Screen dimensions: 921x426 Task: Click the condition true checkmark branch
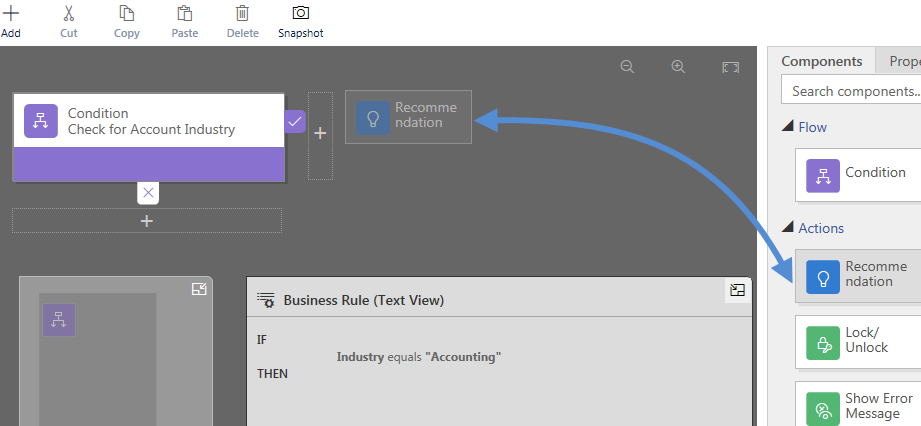coord(295,121)
